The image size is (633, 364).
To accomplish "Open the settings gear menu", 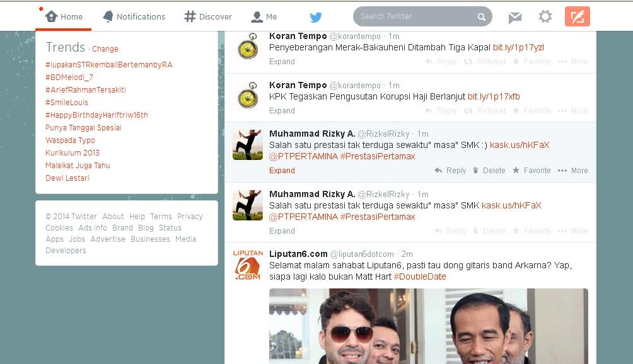I will click(545, 16).
